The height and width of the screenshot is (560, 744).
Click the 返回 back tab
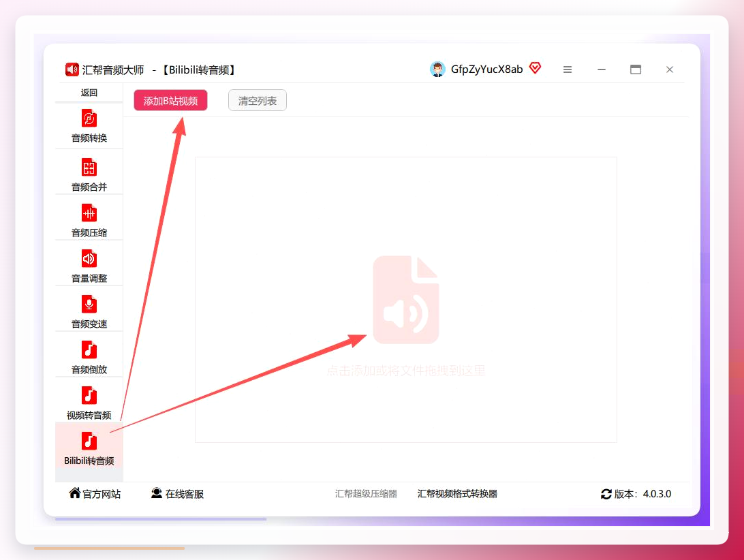click(89, 93)
